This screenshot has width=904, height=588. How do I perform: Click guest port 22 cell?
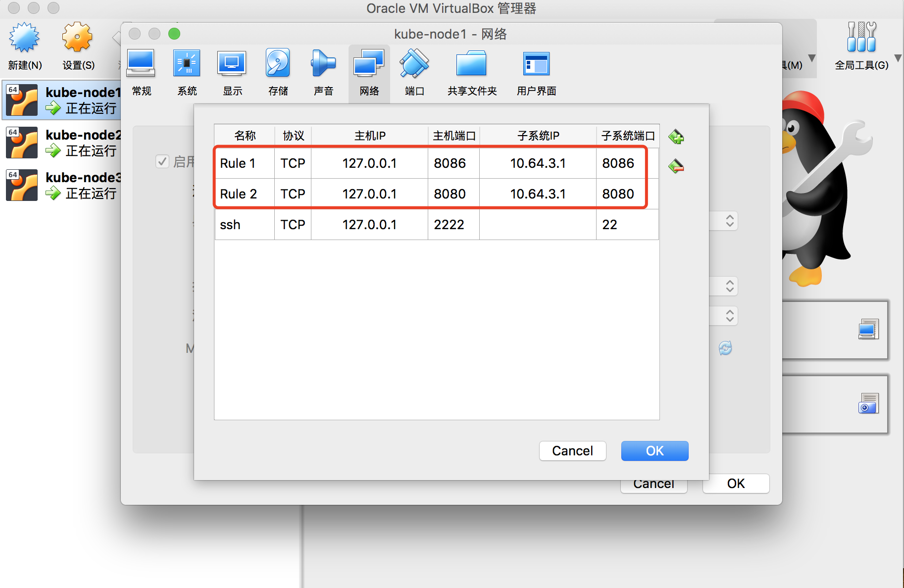click(x=627, y=225)
